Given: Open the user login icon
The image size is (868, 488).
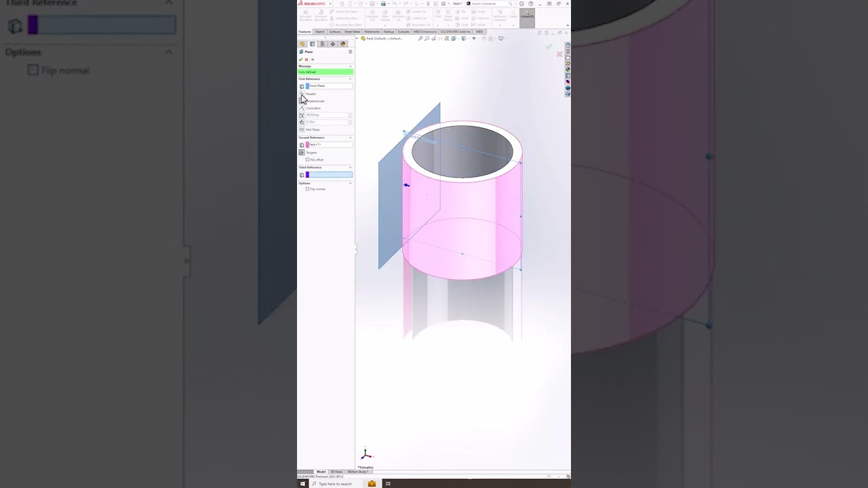Looking at the screenshot, I should 521,3.
